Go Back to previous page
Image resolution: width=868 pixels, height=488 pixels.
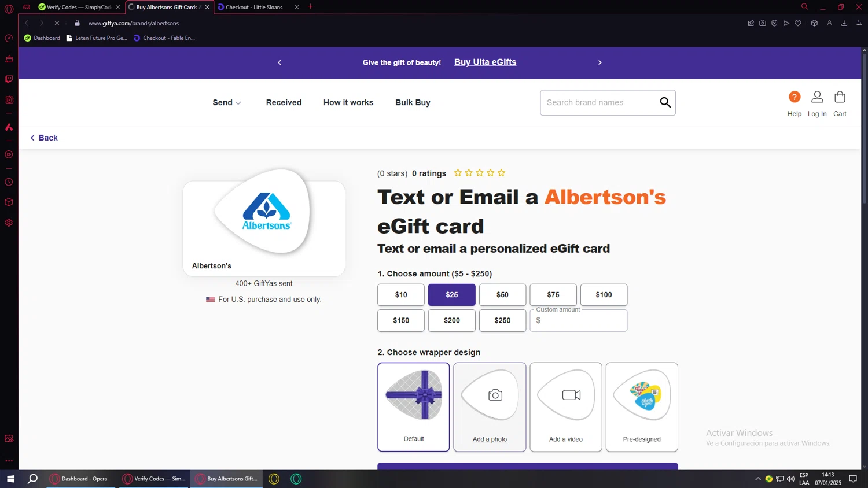[44, 138]
